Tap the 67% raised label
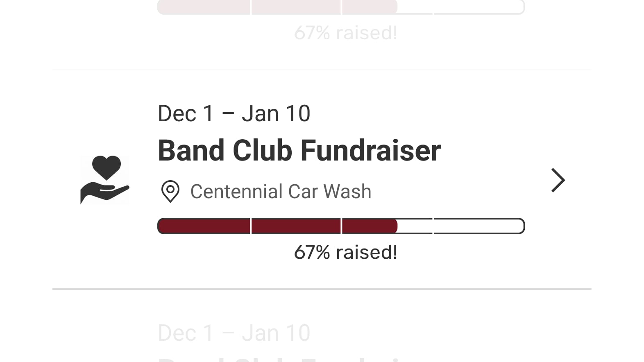644x362 pixels. point(345,252)
